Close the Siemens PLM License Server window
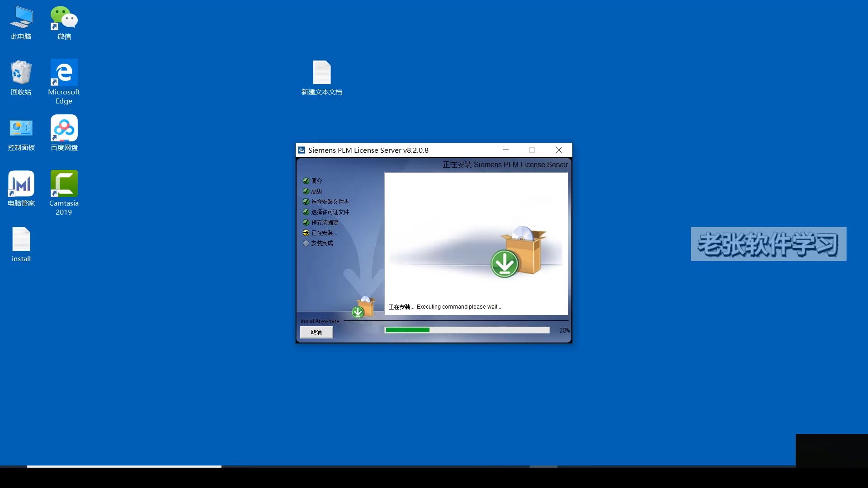Screen dimensions: 868x488 pyautogui.click(x=559, y=150)
